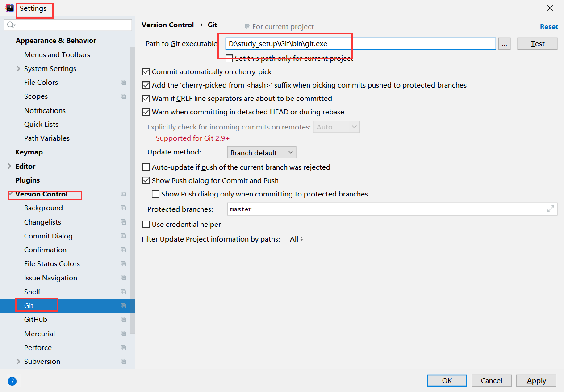Click project-level icon in the selected Git row
The image size is (564, 392).
point(124,306)
